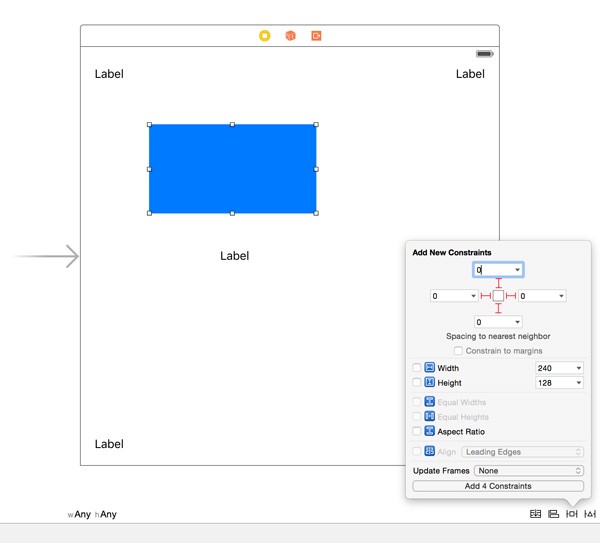Click the top-left resize handle of blue view
This screenshot has width=600, height=543.
(149, 124)
